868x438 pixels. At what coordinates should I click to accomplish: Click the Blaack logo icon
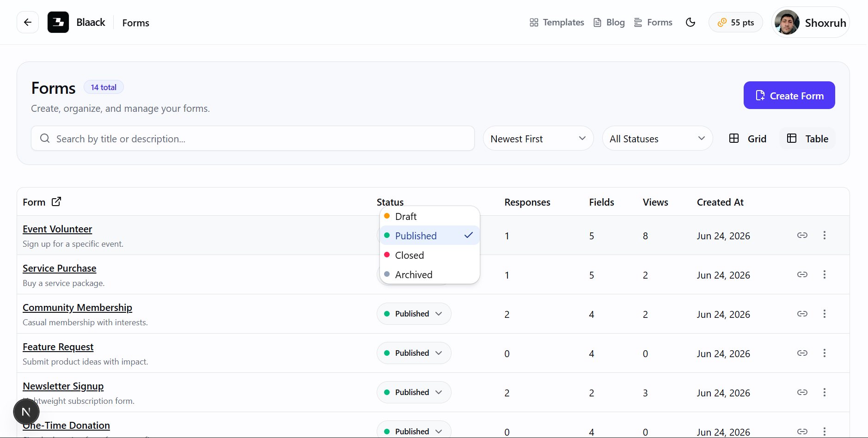pos(58,22)
